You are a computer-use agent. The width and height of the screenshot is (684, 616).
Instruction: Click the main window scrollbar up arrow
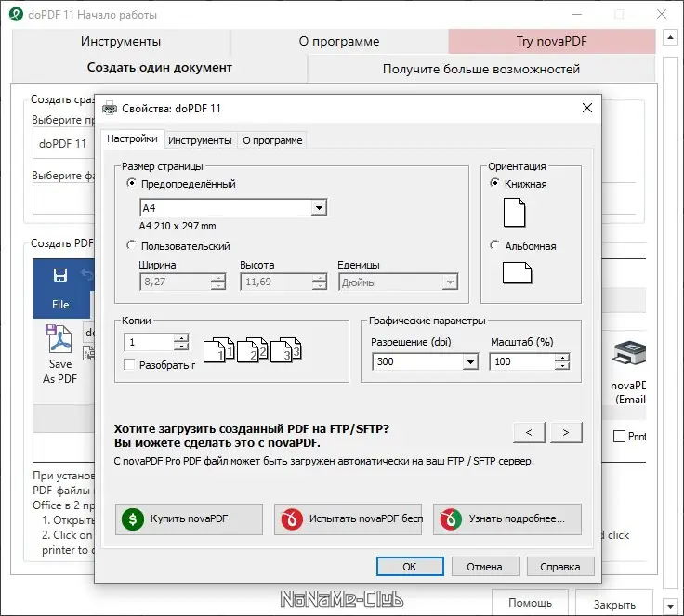[670, 38]
